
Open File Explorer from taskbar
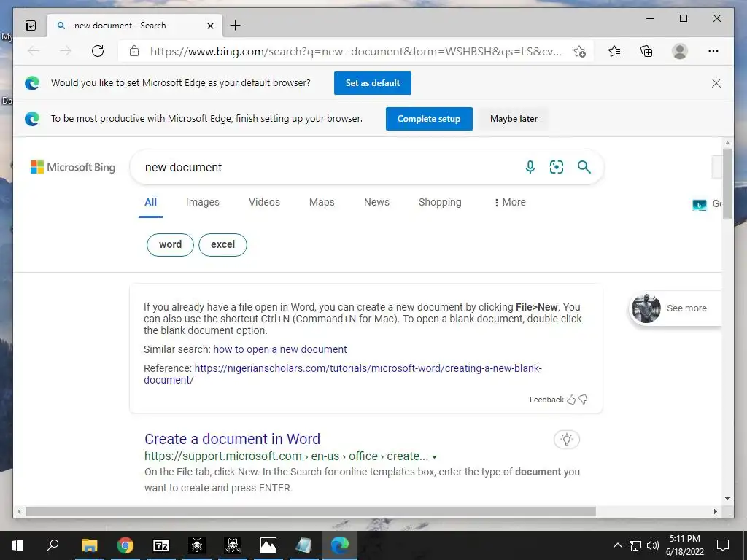(x=89, y=545)
